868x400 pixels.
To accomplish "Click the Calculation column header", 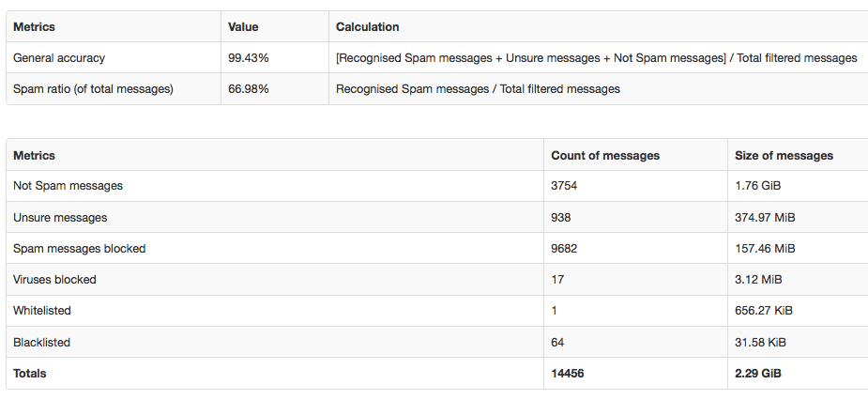I will [368, 26].
